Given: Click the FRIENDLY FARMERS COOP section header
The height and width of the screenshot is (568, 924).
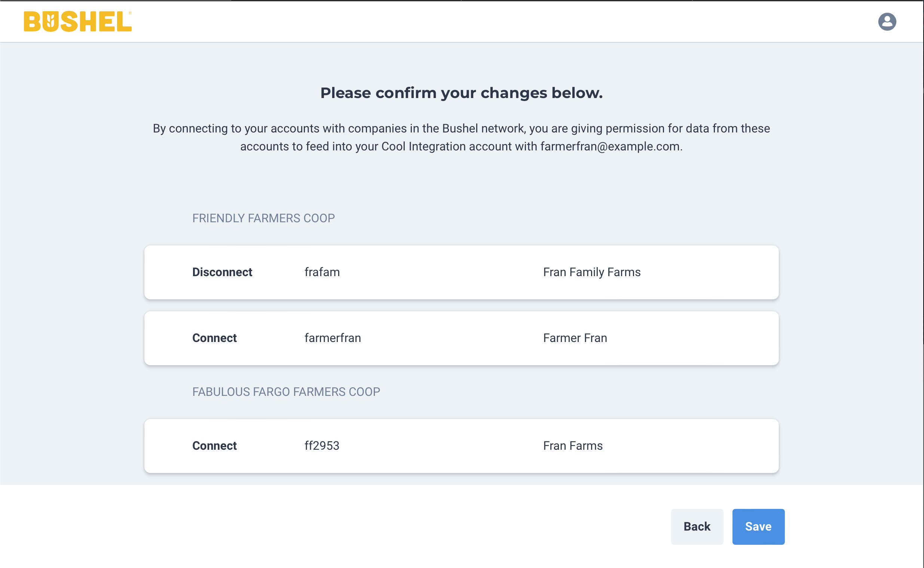Looking at the screenshot, I should coord(264,218).
